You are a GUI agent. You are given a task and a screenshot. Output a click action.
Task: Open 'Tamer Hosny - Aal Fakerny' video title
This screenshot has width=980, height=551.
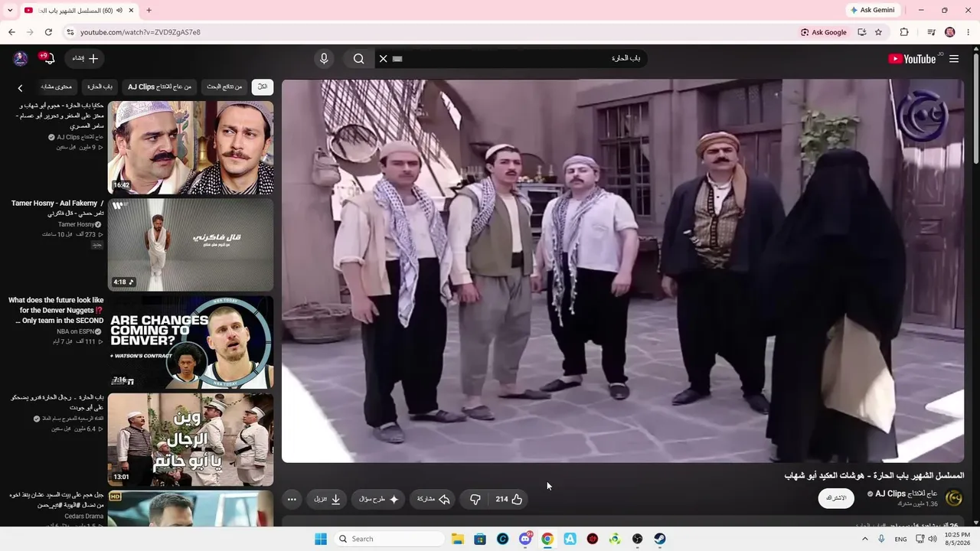coord(57,208)
